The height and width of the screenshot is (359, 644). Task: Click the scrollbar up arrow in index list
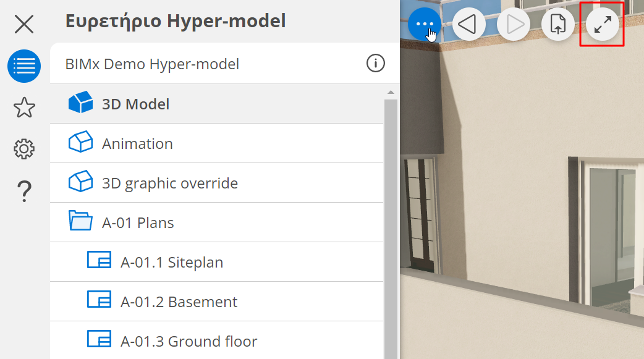click(x=391, y=93)
